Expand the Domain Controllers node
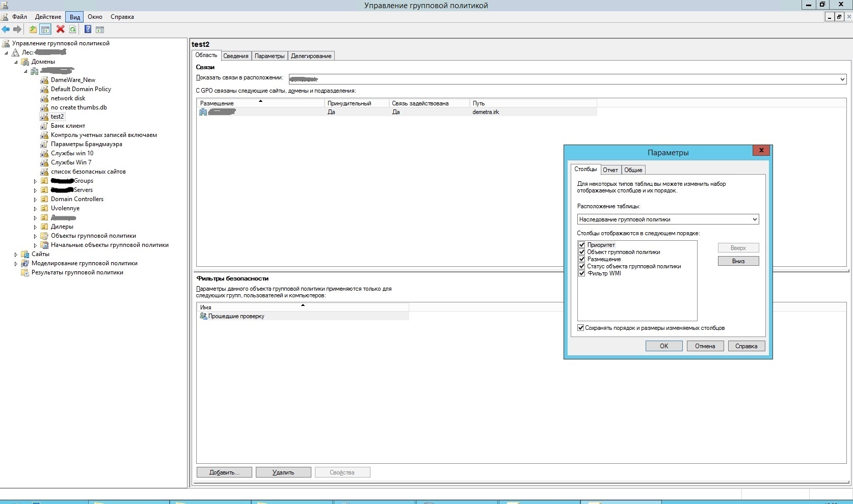This screenshot has height=504, width=853. pos(35,200)
